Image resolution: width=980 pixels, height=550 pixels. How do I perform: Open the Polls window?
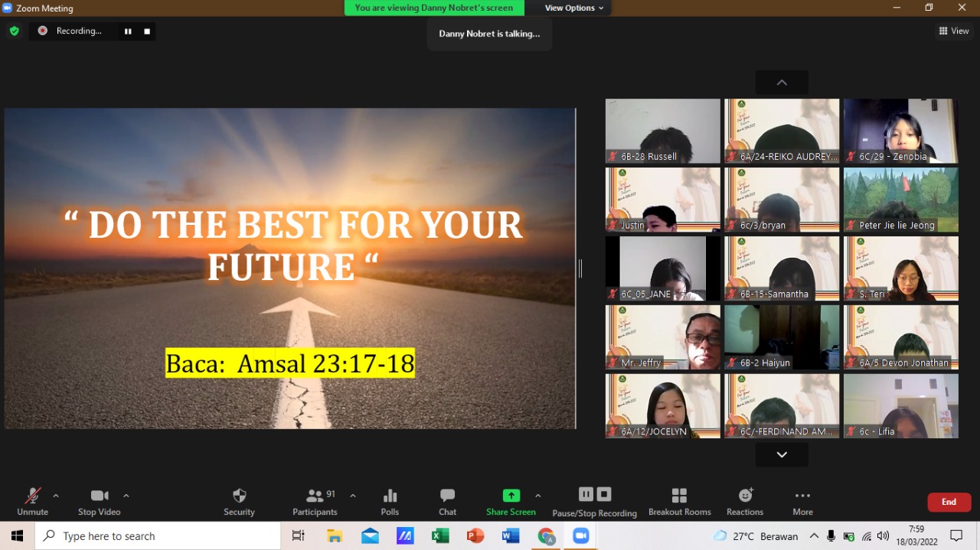(390, 501)
